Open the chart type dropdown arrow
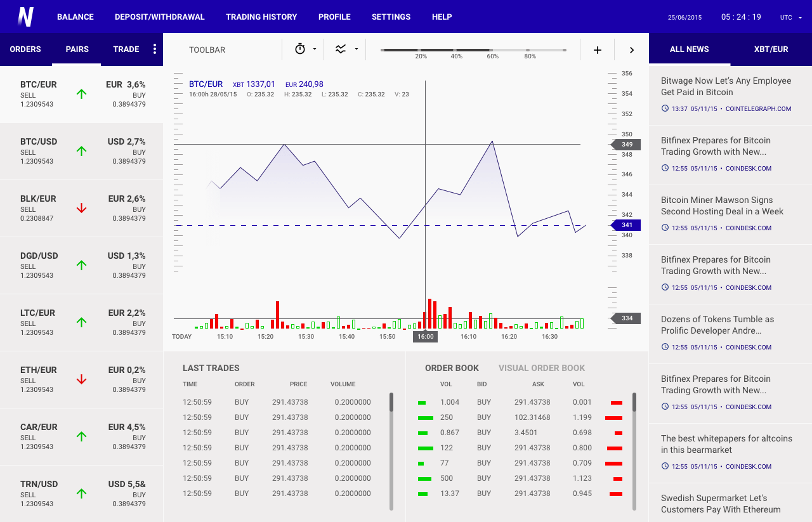Screen dimensions: 812x522 tap(357, 49)
